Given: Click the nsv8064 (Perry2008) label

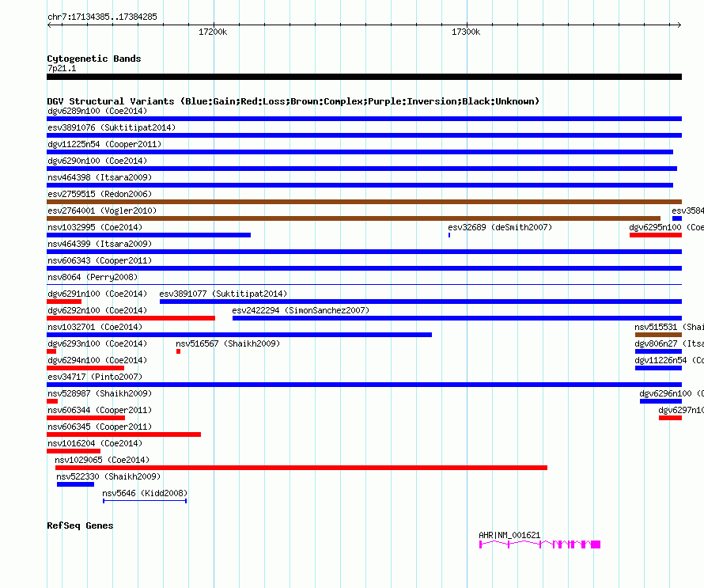Looking at the screenshot, I should [x=93, y=277].
